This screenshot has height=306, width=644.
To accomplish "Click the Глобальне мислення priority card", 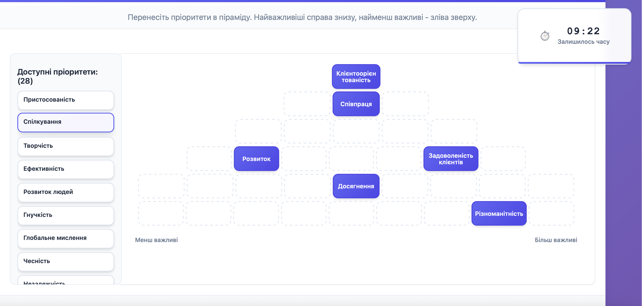I will 66,238.
